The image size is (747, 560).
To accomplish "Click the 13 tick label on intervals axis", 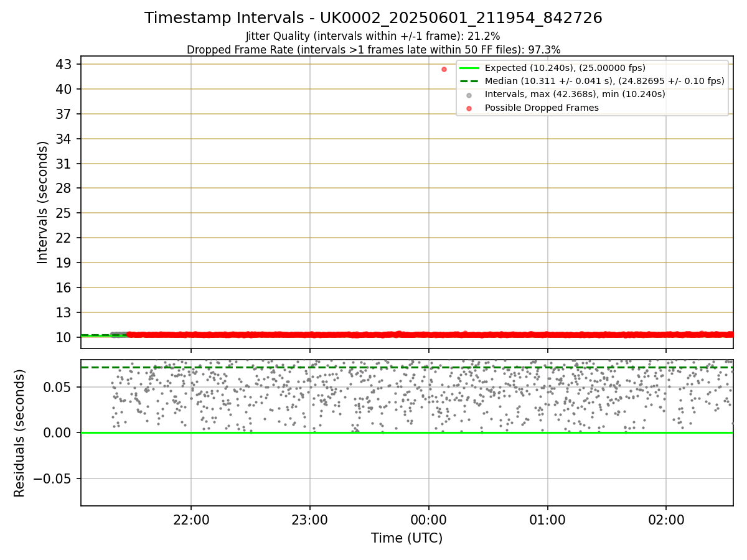I will [64, 312].
